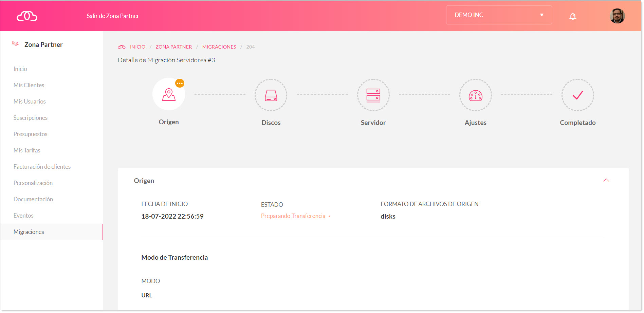Select the Servidor step server icon
This screenshot has width=644, height=313.
pos(373,95)
